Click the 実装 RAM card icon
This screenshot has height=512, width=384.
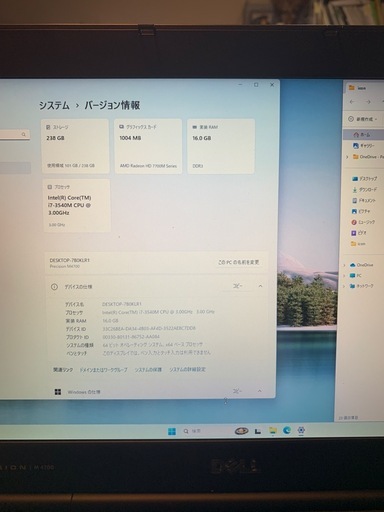[x=194, y=127]
